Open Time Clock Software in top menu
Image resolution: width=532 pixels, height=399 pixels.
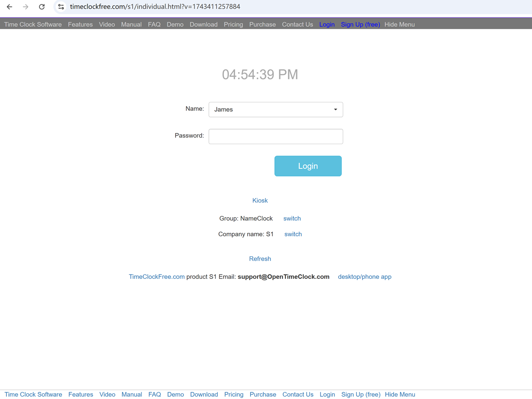coord(33,24)
